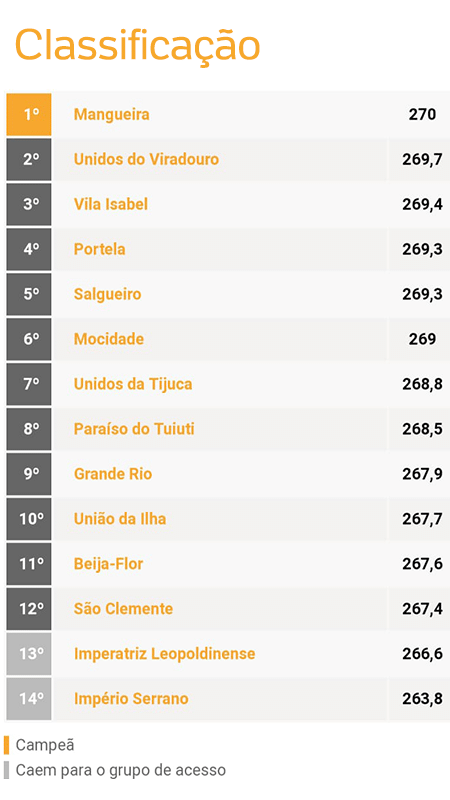Screen dimensions: 450x800
Task: Open the Unidos do Viradouro link
Action: (x=146, y=159)
